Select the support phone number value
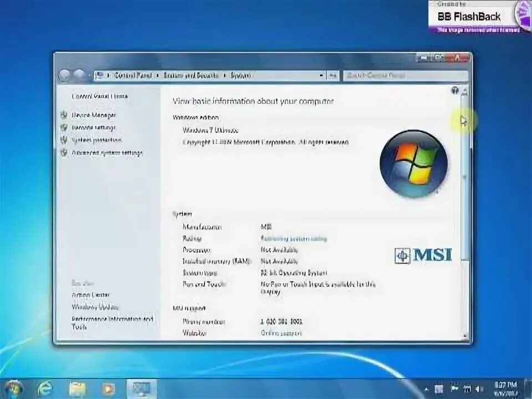Screen dimensions: 532x399 (282, 321)
